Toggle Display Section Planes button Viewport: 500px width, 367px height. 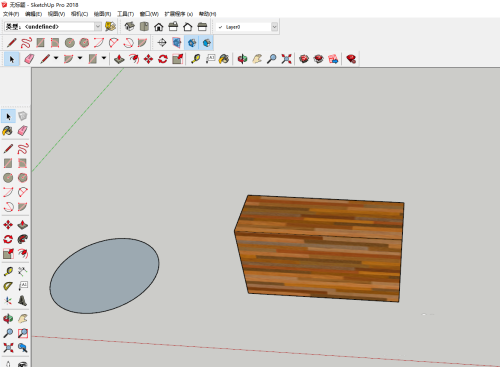point(177,43)
